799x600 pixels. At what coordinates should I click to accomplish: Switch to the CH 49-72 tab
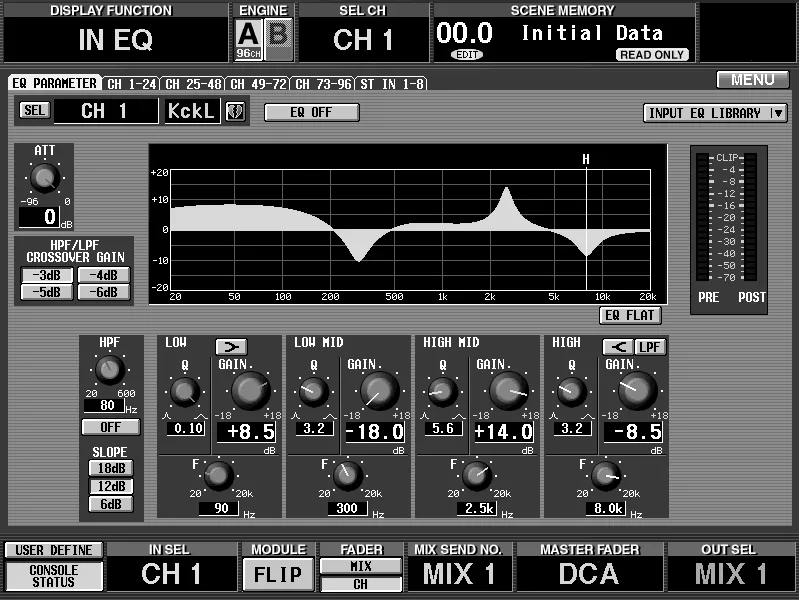(x=258, y=84)
